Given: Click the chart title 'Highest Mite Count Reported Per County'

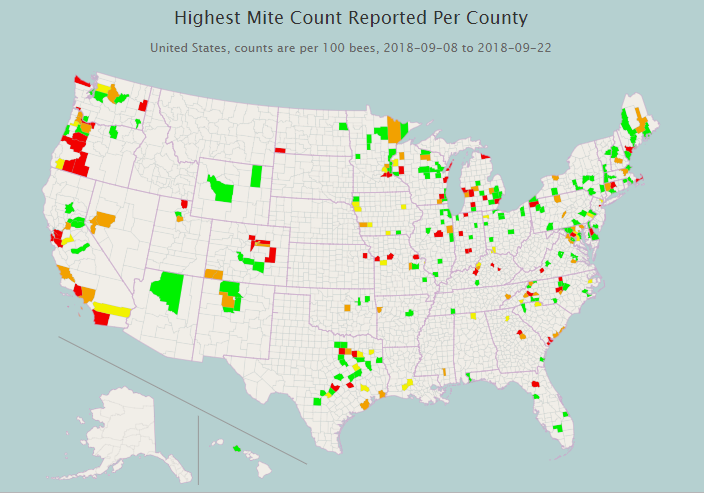Looking at the screenshot, I should 351,18.
